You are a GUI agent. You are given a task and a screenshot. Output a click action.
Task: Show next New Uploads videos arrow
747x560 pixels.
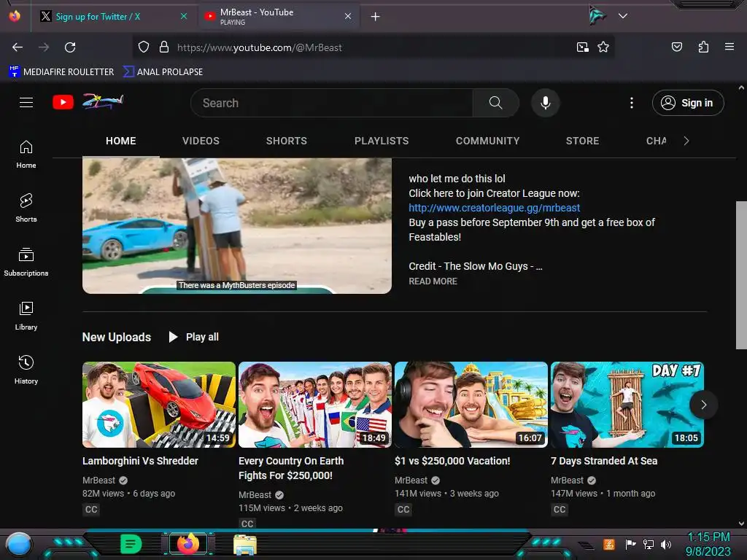(x=704, y=405)
